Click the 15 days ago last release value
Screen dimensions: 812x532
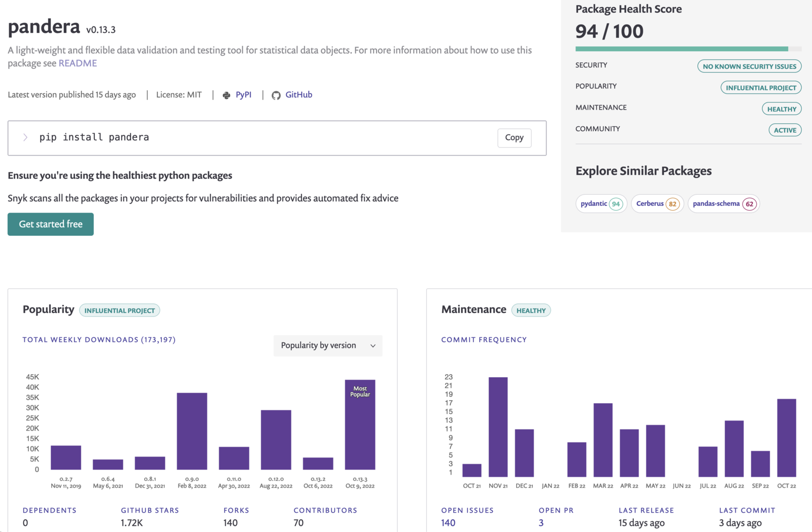click(x=641, y=523)
